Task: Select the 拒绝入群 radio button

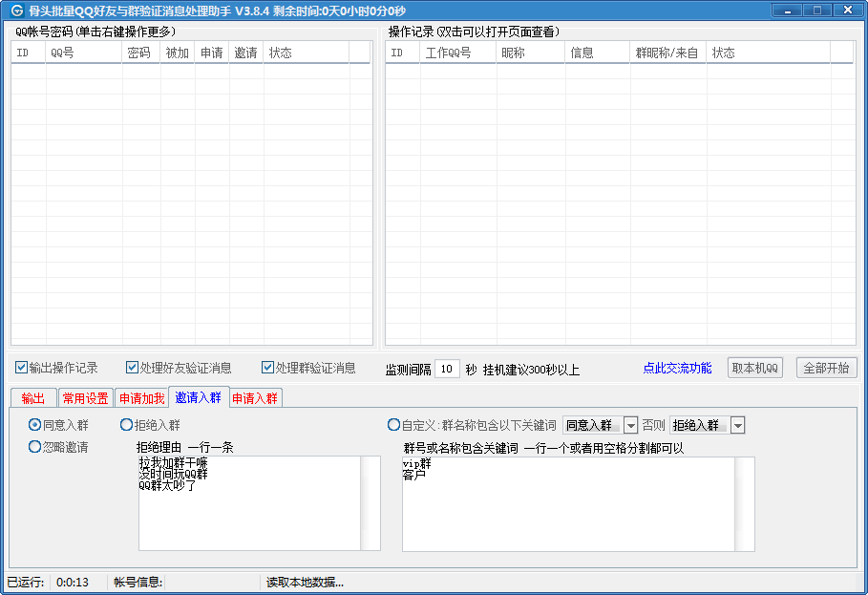Action: click(x=126, y=425)
